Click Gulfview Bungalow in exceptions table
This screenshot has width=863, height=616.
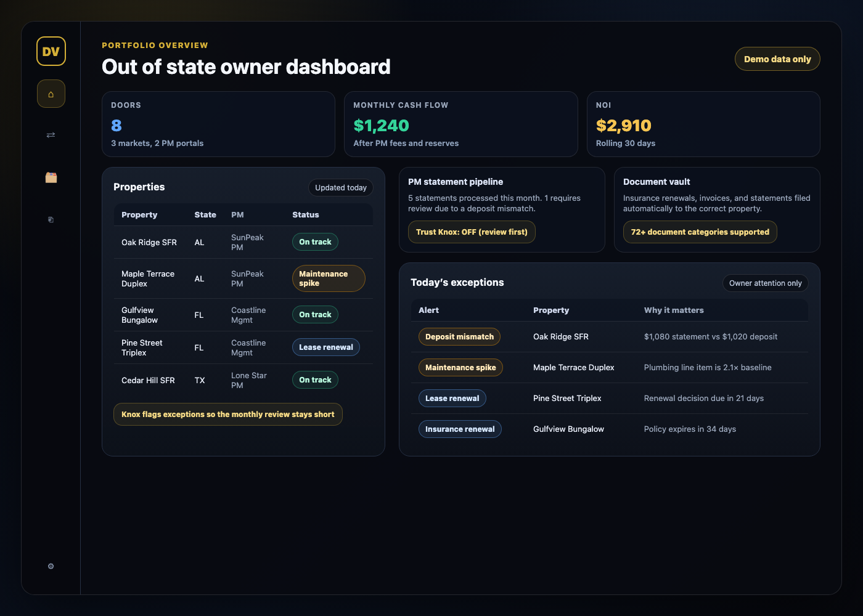(568, 429)
